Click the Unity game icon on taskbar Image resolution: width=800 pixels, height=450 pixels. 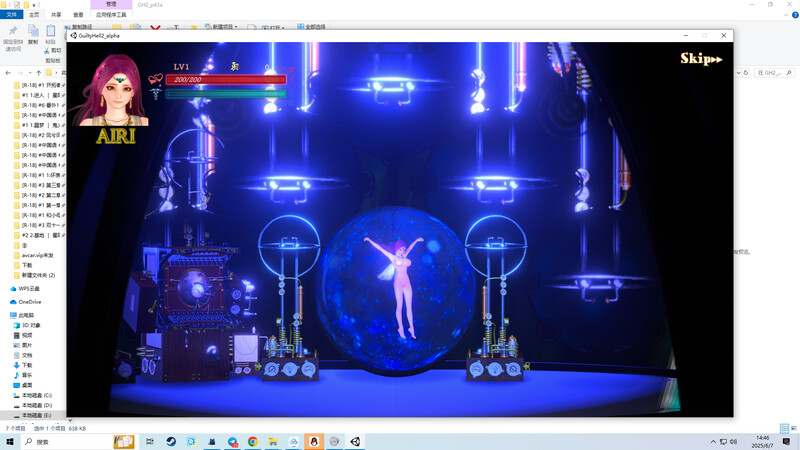click(x=355, y=442)
